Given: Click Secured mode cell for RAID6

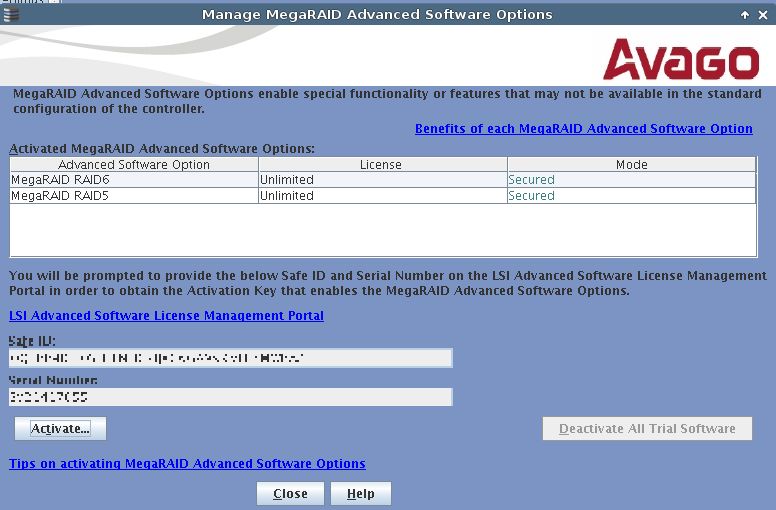Looking at the screenshot, I should pyautogui.click(x=631, y=180).
